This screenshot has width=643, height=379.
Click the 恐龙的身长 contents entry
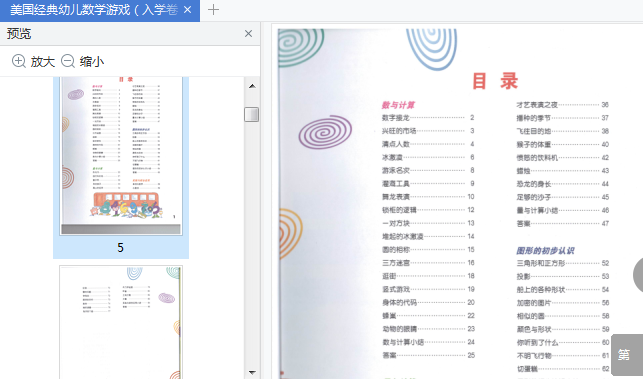(x=562, y=184)
